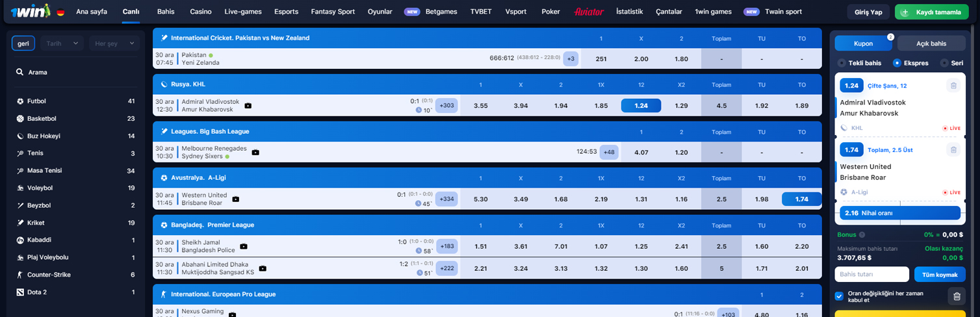Remove Admiral Vladivostok bet with trash icon
The width and height of the screenshot is (980, 317).
tap(953, 85)
